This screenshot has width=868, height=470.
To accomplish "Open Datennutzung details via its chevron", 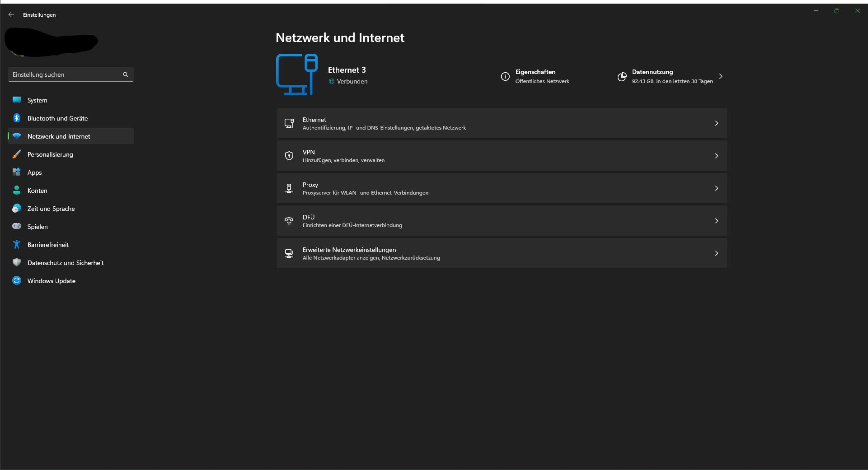I will [x=721, y=76].
